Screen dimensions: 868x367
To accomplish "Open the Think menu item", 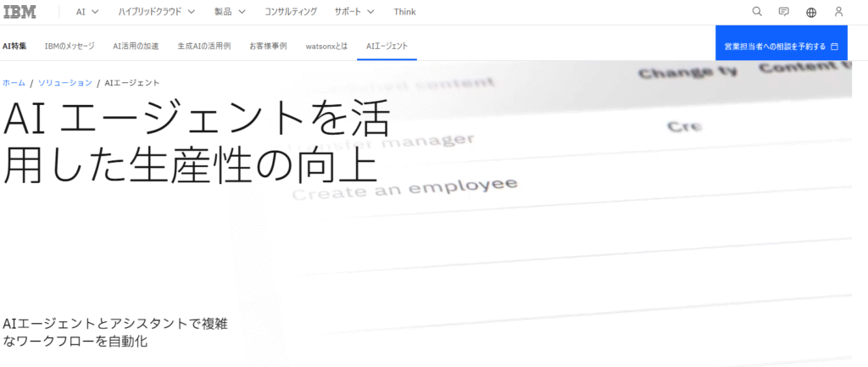I will 404,12.
